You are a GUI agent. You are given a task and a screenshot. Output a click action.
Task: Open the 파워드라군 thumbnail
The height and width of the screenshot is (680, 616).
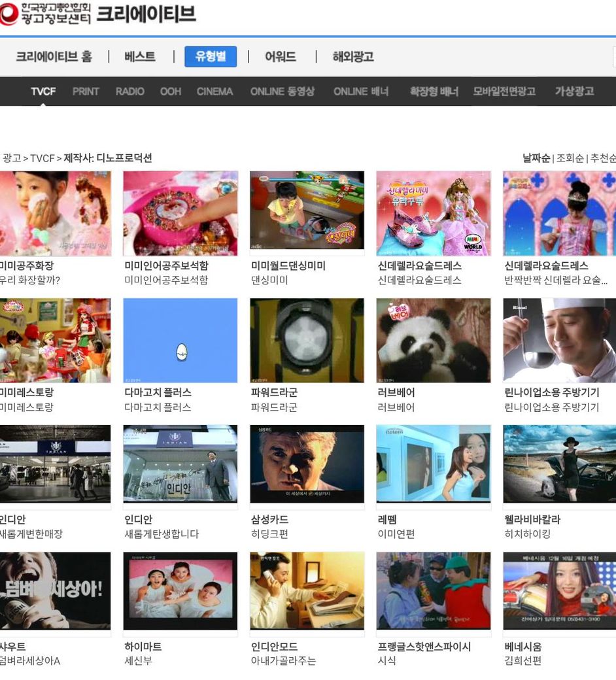point(307,341)
